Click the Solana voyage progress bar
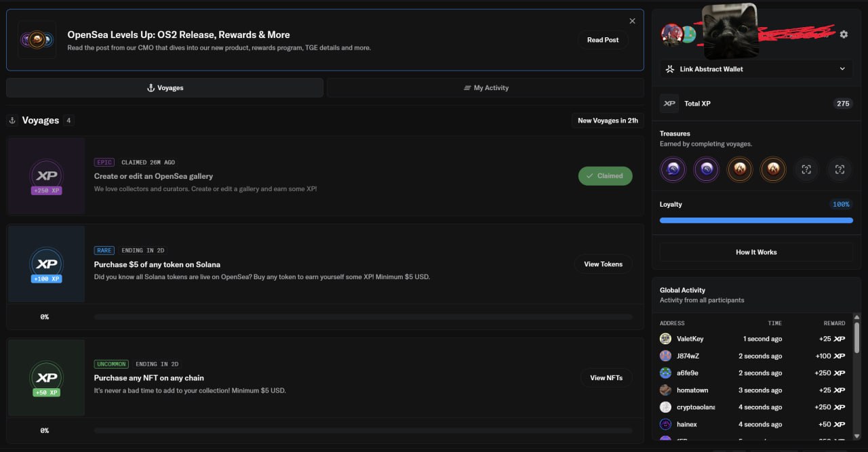Image resolution: width=868 pixels, height=452 pixels. tap(363, 316)
